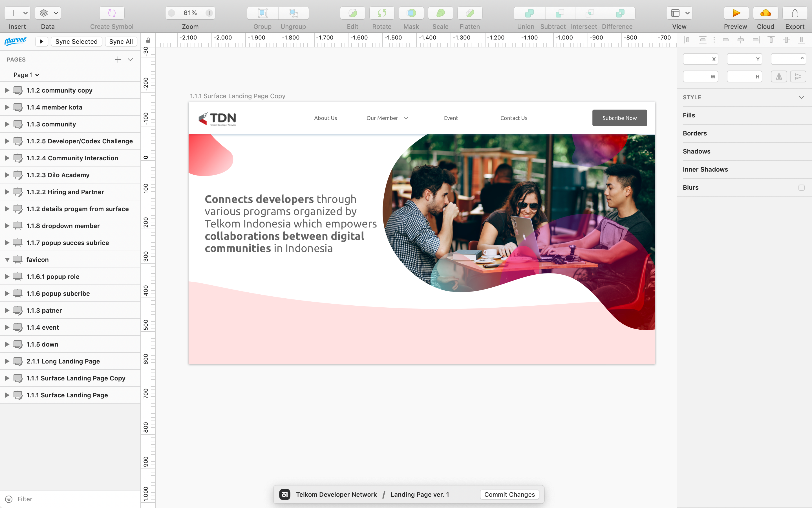
Task: Open the Landing Page ver. 1 branch
Action: click(420, 494)
